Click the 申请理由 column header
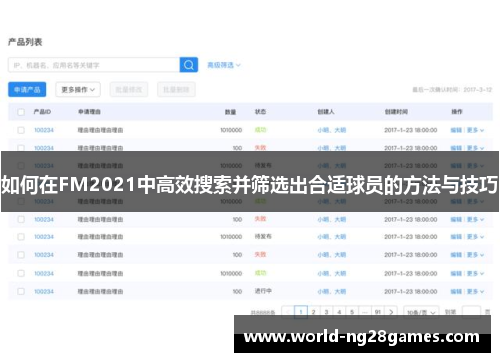 click(x=89, y=112)
